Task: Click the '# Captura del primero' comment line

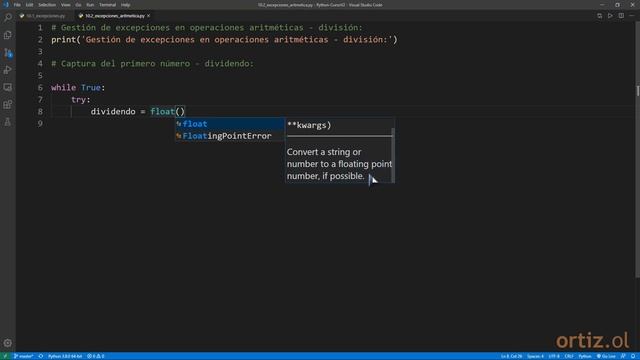Action: tap(152, 64)
